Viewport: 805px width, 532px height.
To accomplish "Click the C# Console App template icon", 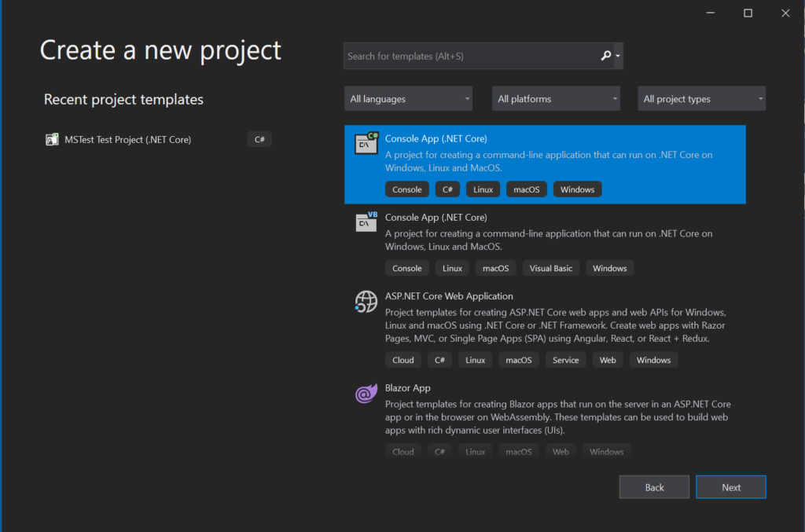I will point(366,143).
